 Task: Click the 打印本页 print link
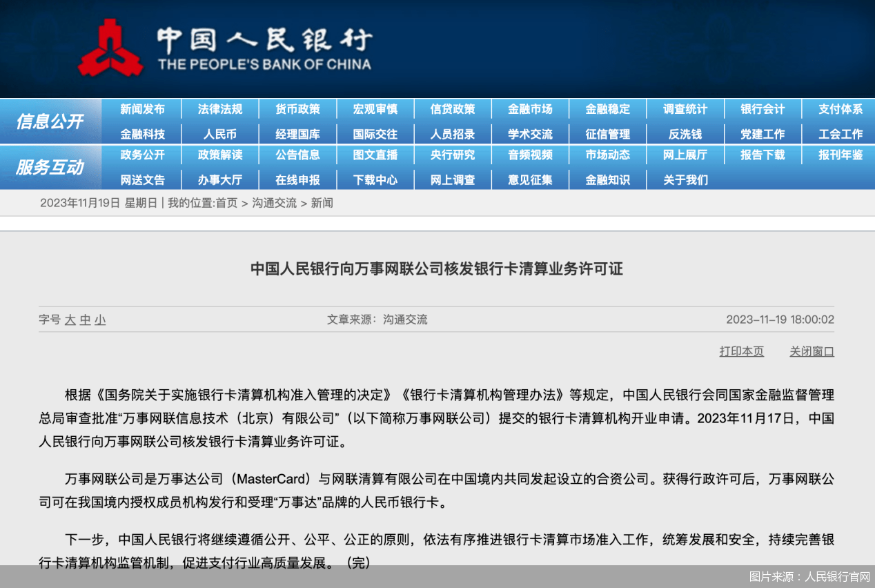point(741,351)
